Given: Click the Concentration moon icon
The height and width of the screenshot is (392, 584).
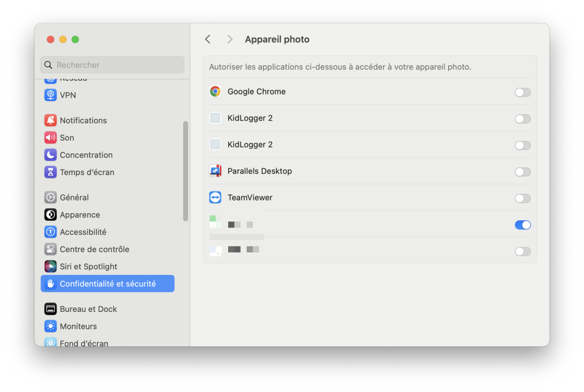Looking at the screenshot, I should pyautogui.click(x=50, y=155).
